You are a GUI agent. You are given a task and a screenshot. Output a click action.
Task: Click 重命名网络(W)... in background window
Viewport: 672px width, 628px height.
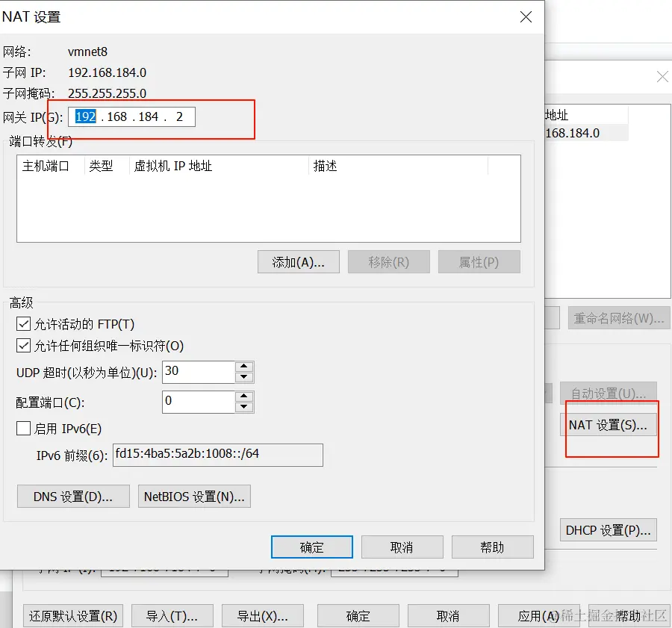click(x=619, y=318)
